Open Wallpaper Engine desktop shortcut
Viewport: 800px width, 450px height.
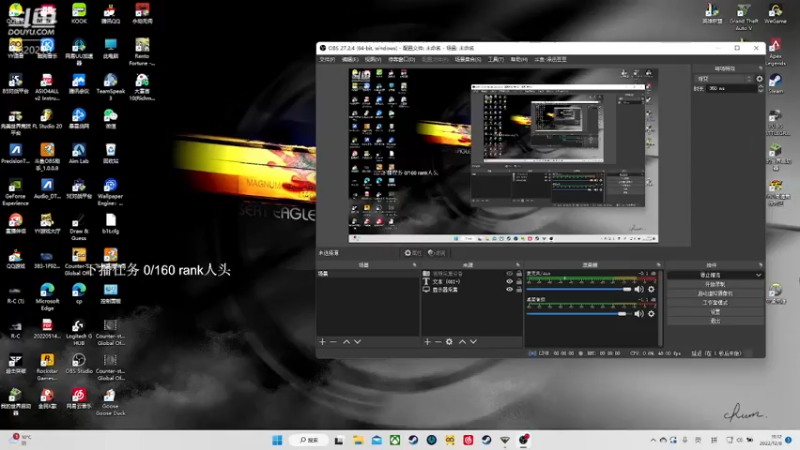click(110, 192)
